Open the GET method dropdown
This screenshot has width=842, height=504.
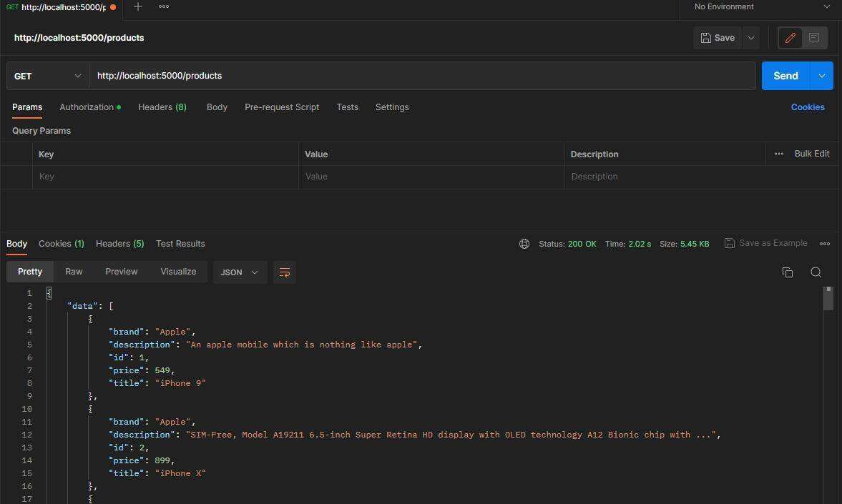(x=47, y=76)
